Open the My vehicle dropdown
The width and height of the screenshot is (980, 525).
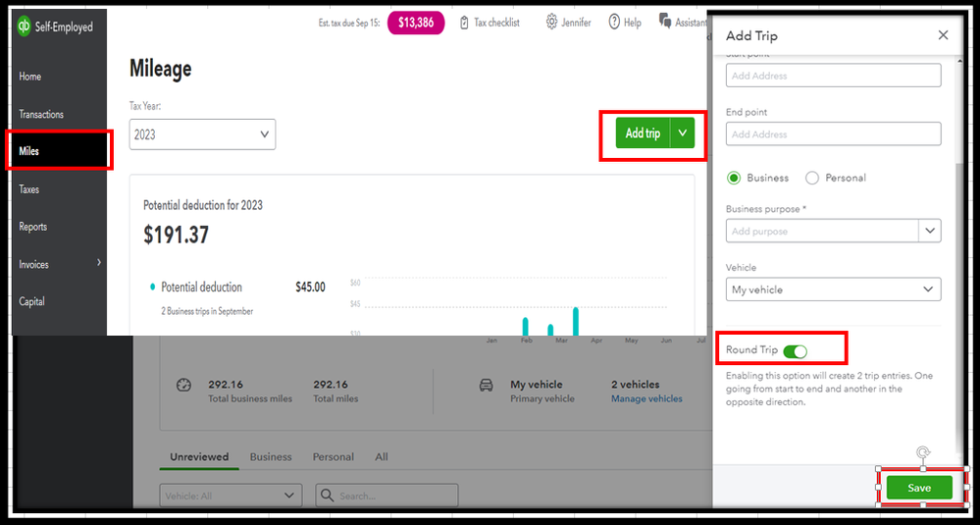pyautogui.click(x=833, y=289)
